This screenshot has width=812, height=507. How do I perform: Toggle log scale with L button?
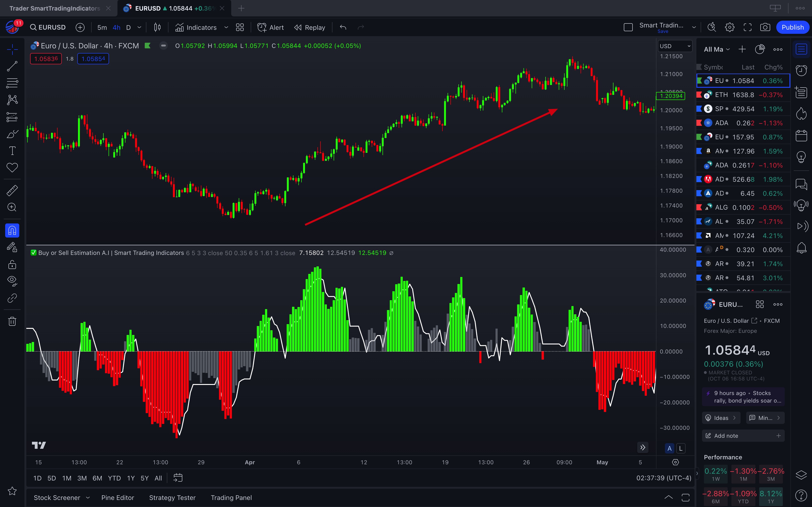pyautogui.click(x=680, y=448)
